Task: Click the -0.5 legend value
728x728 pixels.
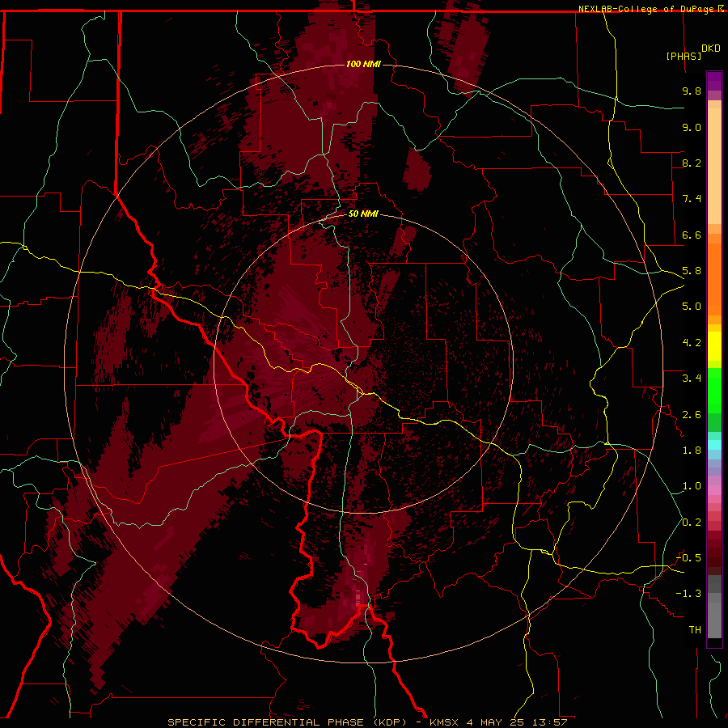Action: (x=688, y=558)
